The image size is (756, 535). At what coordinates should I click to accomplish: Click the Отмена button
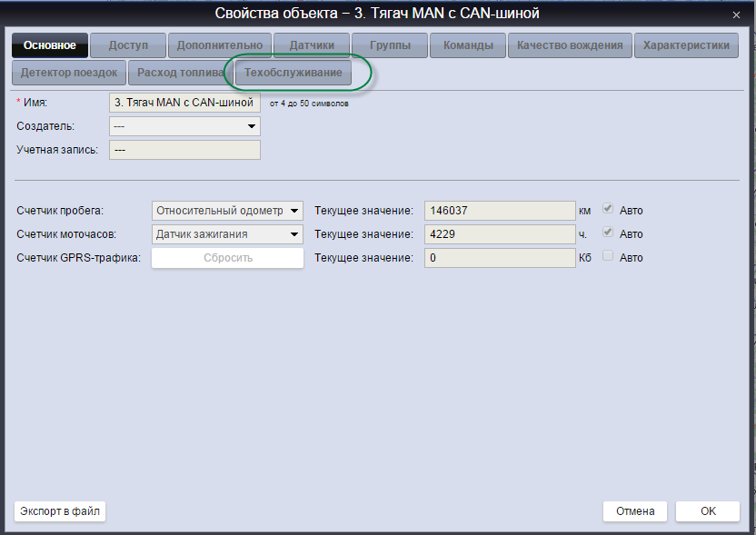[635, 511]
